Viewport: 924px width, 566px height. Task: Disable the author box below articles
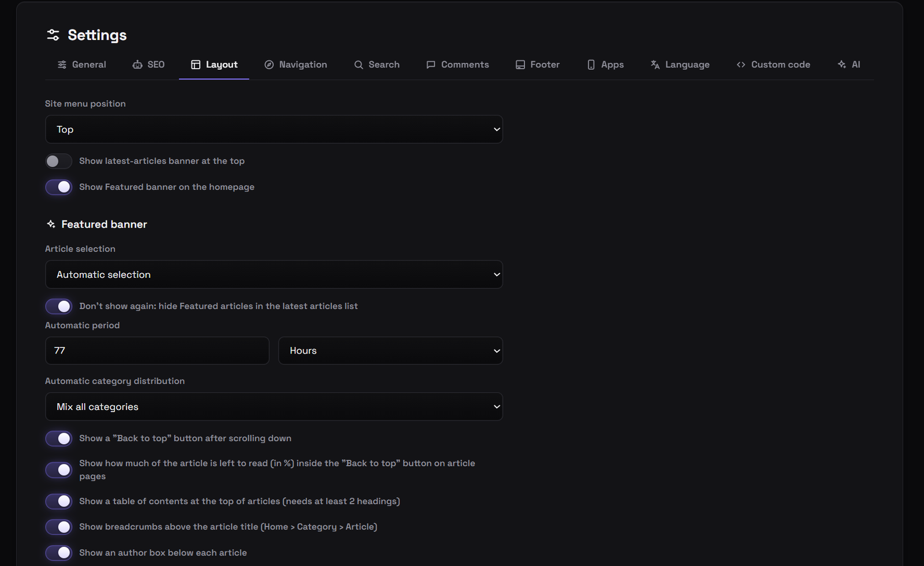[x=59, y=553]
